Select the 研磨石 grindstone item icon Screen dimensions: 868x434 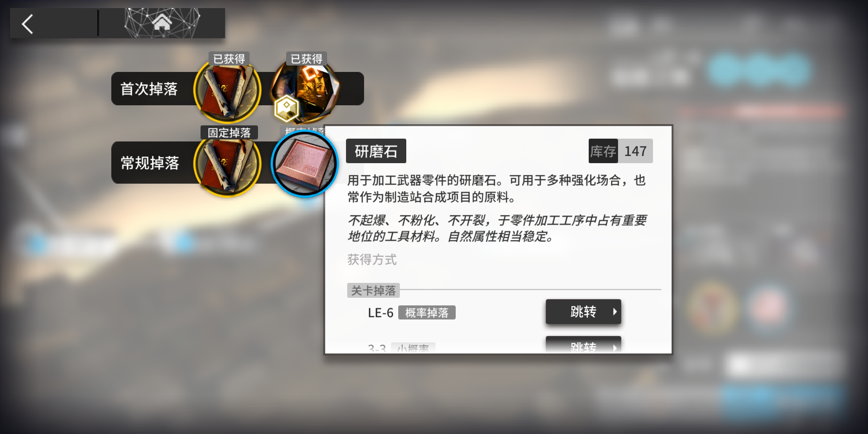pyautogui.click(x=305, y=164)
